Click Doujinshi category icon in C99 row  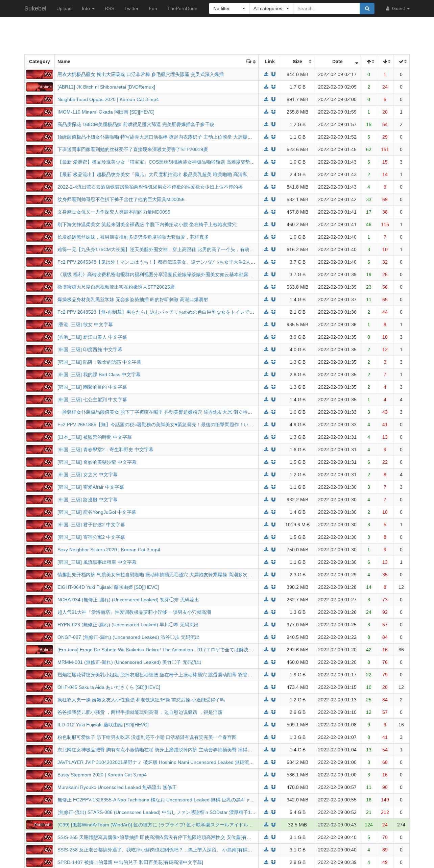tap(40, 825)
